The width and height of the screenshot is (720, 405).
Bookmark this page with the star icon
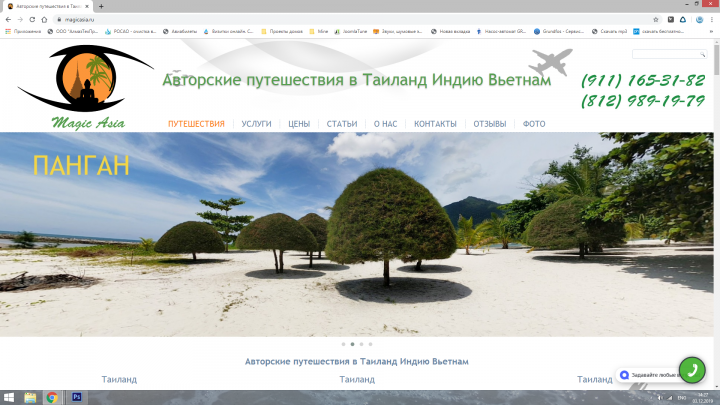pyautogui.click(x=656, y=20)
